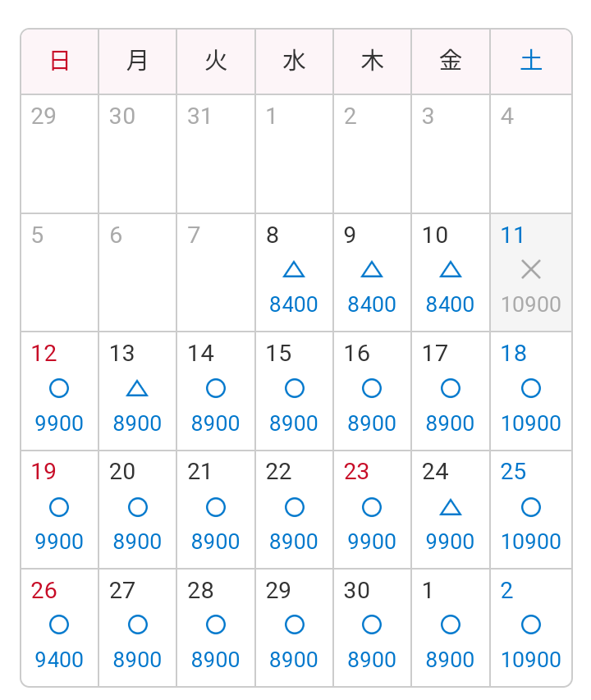This screenshot has height=700, width=591.
Task: Click the triangle icon under day 9
Action: 372,270
